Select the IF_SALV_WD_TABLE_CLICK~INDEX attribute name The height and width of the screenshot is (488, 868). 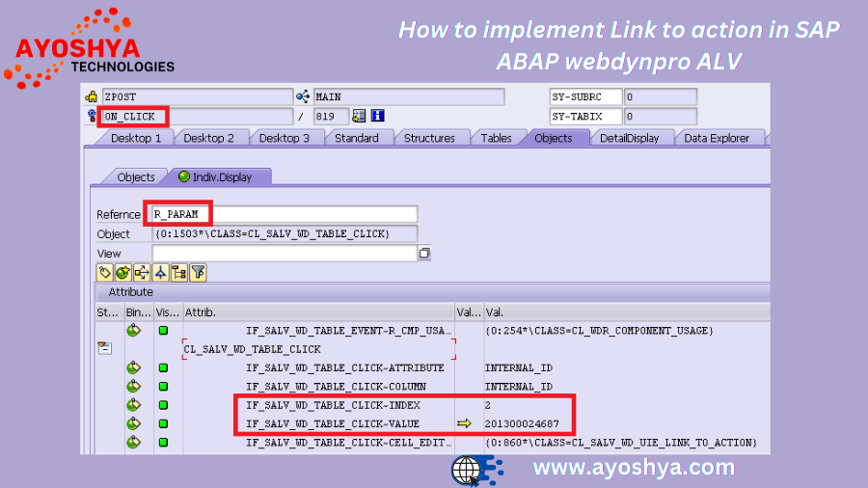click(334, 405)
